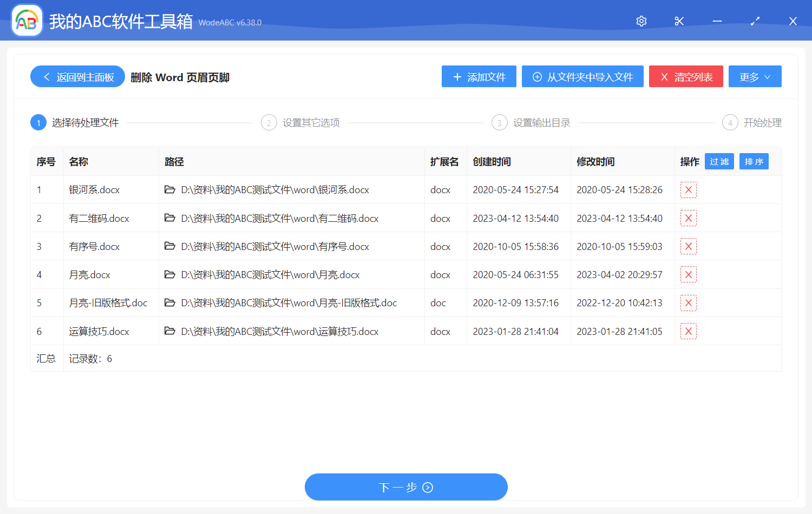Open the settings gear in the title bar
Screen dimensions: 812x514
click(641, 21)
